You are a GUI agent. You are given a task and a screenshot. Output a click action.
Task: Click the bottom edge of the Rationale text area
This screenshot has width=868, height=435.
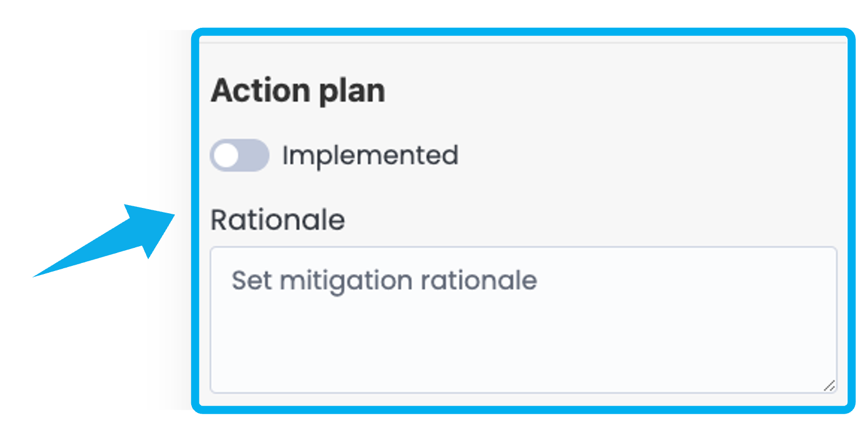point(523,393)
